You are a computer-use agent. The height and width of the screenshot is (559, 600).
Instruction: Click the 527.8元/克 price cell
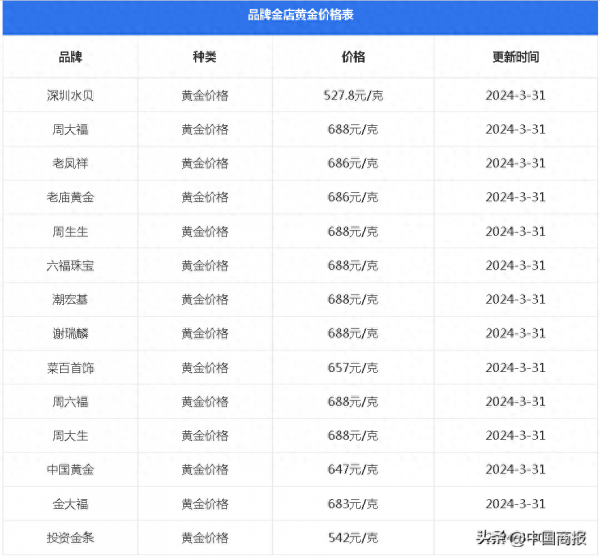(x=353, y=95)
